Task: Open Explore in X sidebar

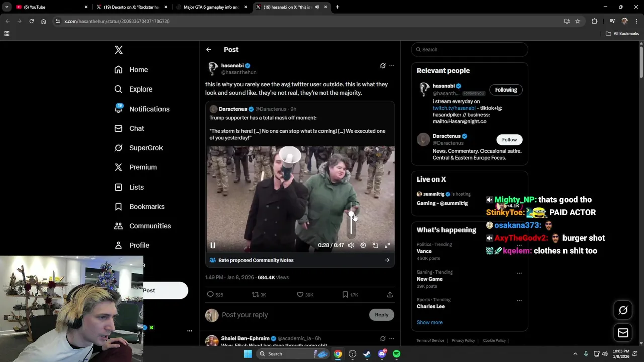Action: [x=133, y=89]
